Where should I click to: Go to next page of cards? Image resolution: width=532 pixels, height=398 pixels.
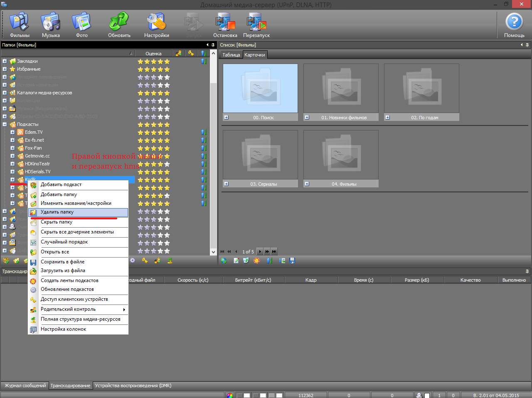(260, 251)
